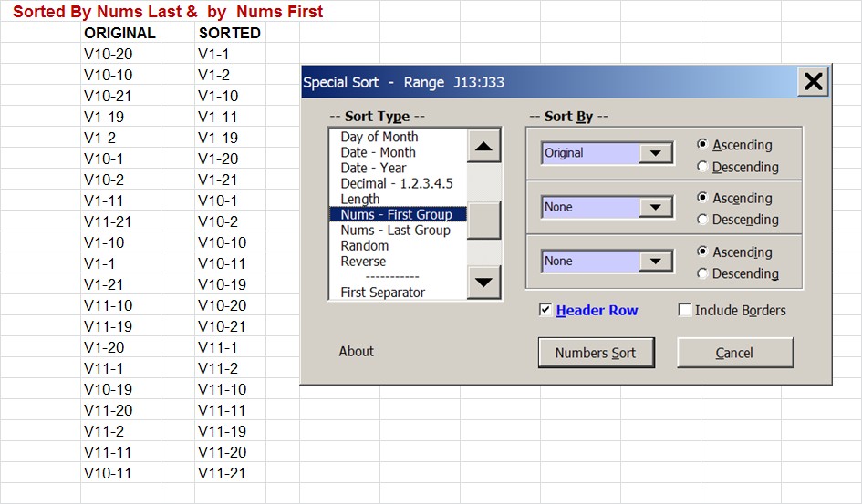Screen dimensions: 862x504
Task: Select Nums - Last Group sort type
Action: tap(395, 230)
